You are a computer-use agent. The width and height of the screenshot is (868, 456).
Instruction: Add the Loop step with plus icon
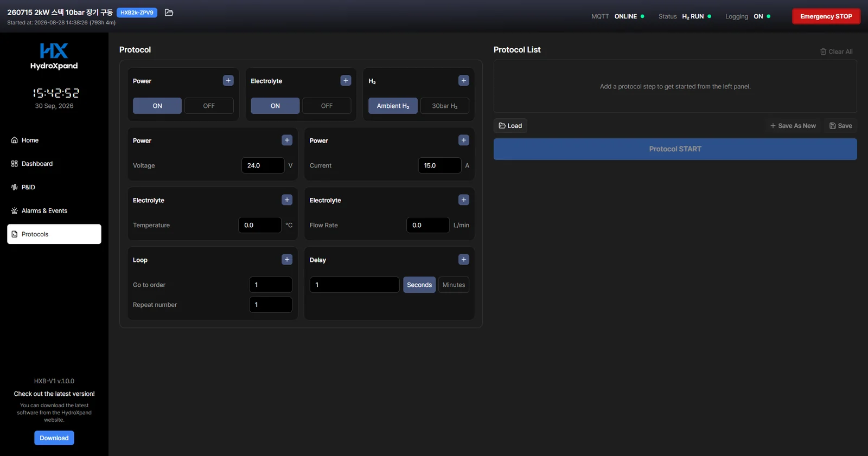[x=287, y=260]
